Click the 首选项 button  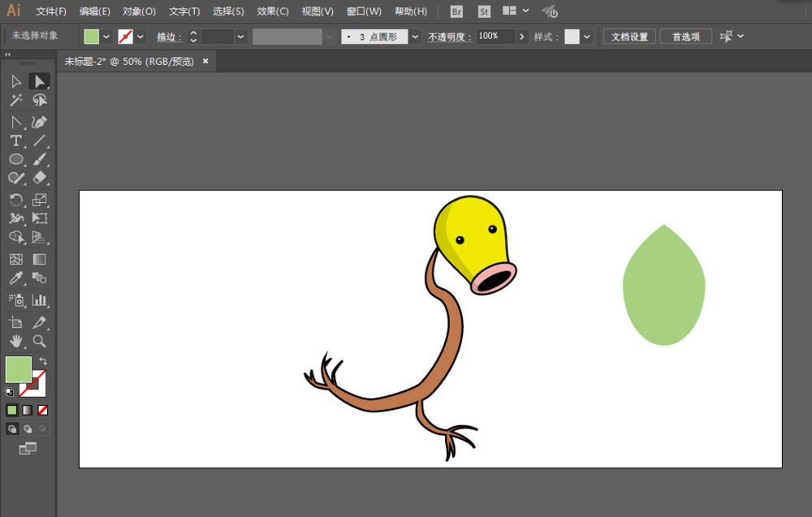point(686,37)
